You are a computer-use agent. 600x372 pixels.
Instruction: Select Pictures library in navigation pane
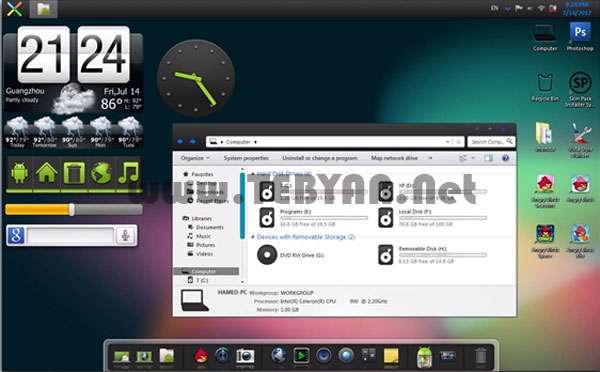(x=201, y=245)
